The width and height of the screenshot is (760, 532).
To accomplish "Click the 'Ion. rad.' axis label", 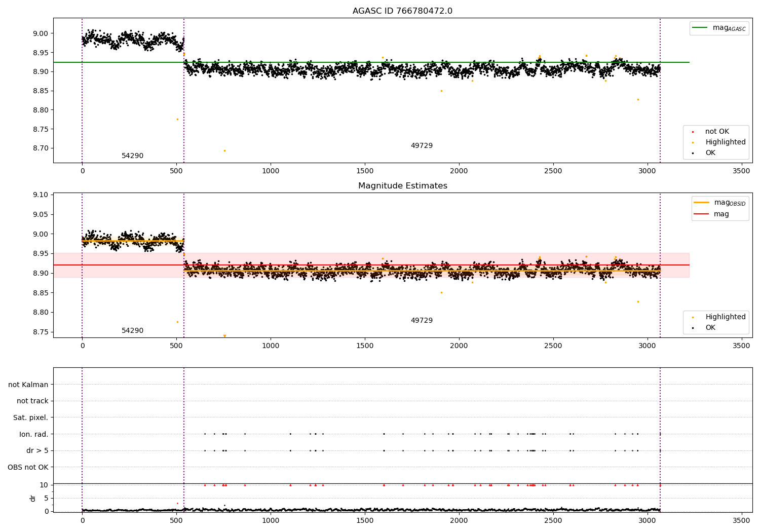I will (34, 434).
